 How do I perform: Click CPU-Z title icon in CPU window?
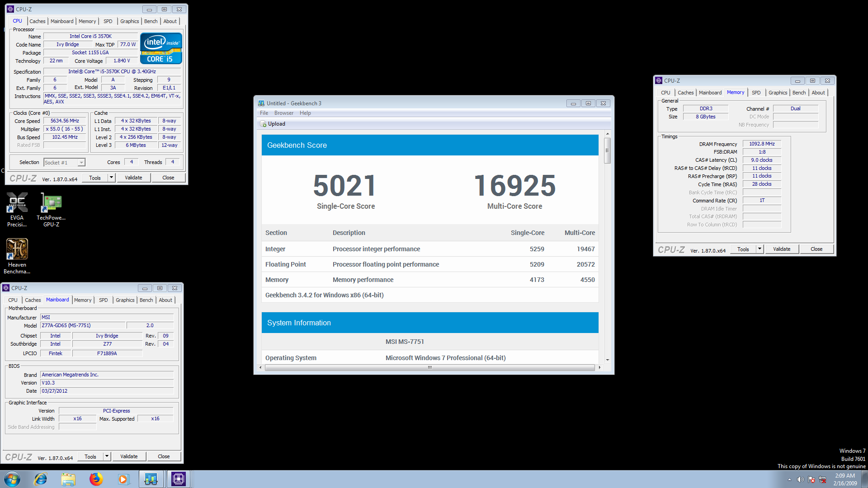coord(10,9)
